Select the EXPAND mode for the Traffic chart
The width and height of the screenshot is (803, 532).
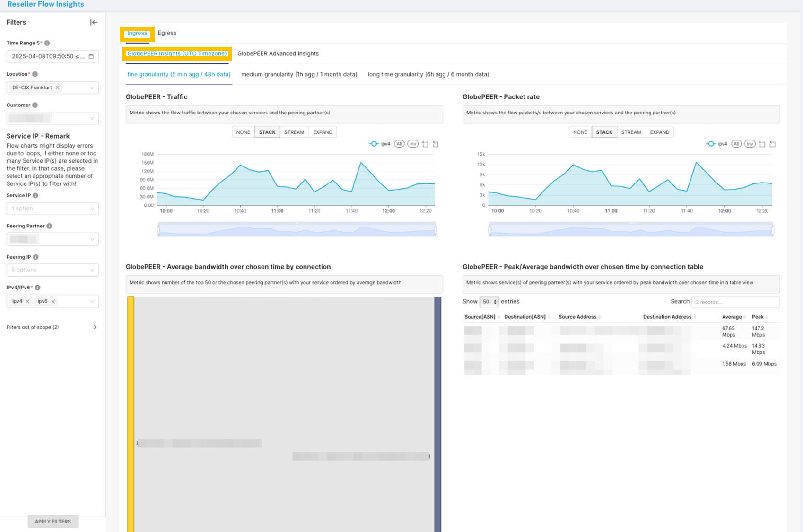323,132
